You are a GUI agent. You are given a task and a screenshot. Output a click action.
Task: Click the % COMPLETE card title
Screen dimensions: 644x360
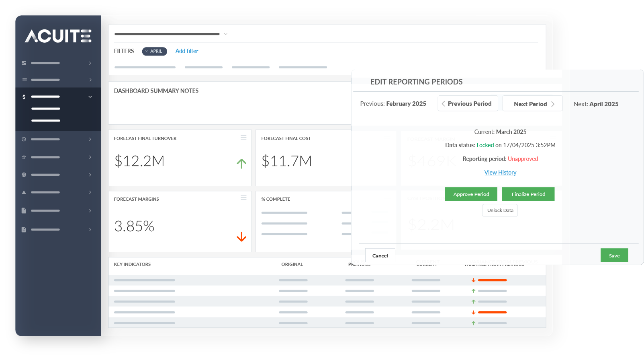click(x=276, y=199)
